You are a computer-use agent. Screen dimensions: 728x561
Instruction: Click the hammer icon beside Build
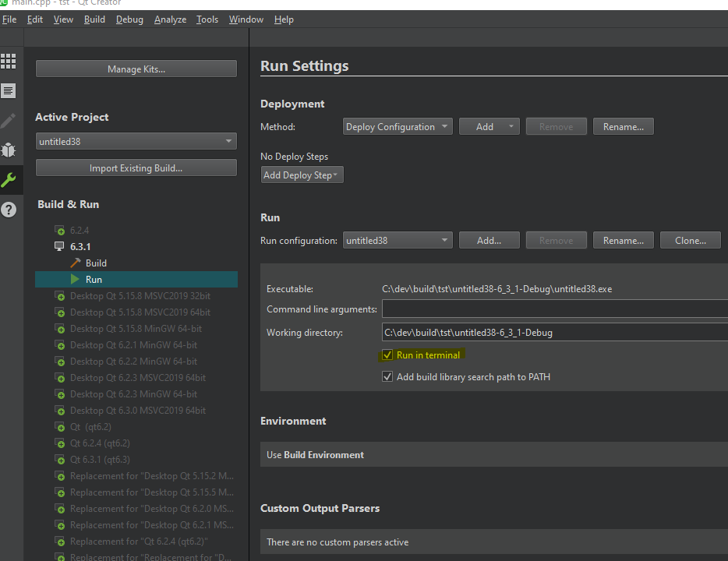[x=75, y=263]
